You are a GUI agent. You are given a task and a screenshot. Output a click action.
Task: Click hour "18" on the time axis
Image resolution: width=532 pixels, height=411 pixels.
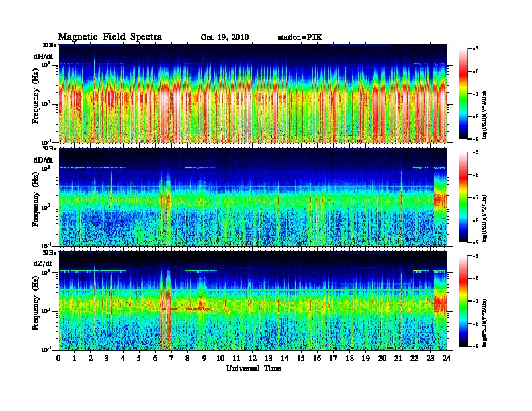350,358
